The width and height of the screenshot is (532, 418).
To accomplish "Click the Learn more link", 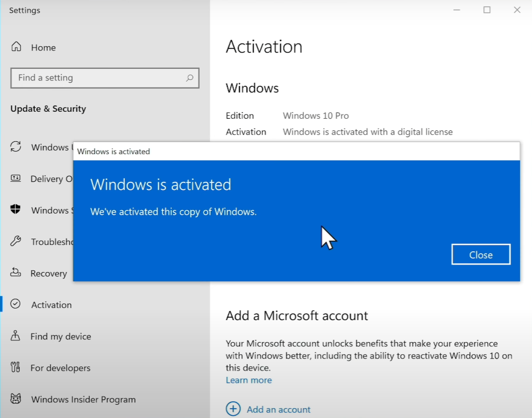I will 248,380.
